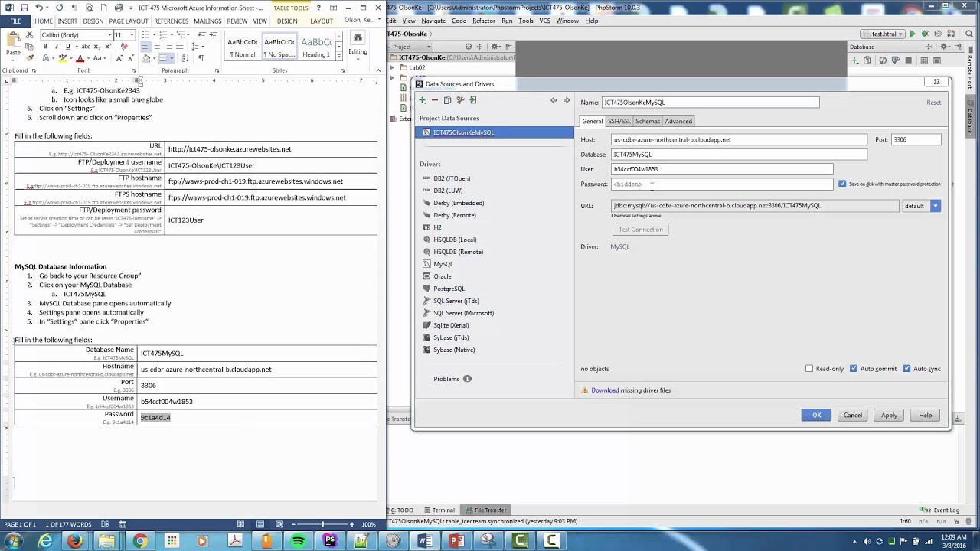Viewport: 980px width, 551px height.
Task: Click the Apply button in the dialog
Action: pos(889,416)
